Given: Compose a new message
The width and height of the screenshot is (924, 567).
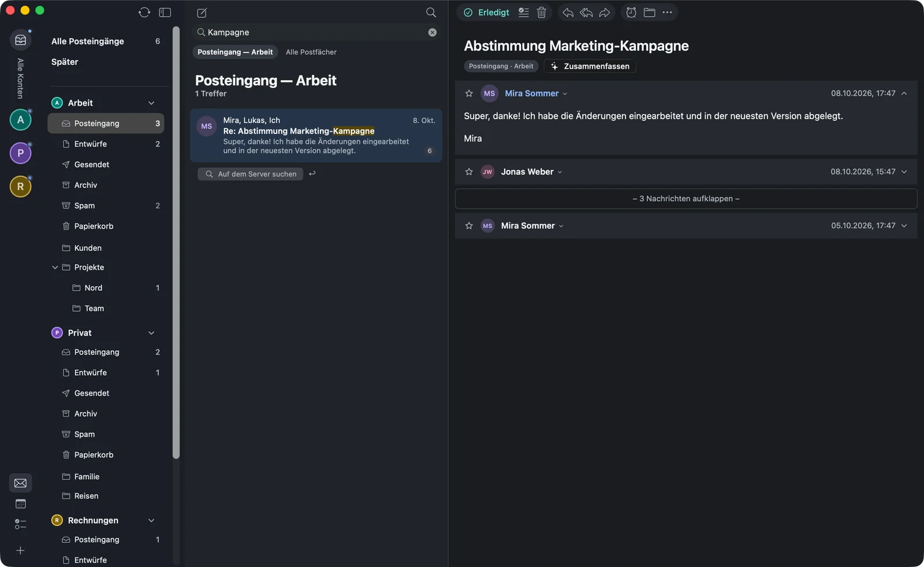Looking at the screenshot, I should [202, 13].
